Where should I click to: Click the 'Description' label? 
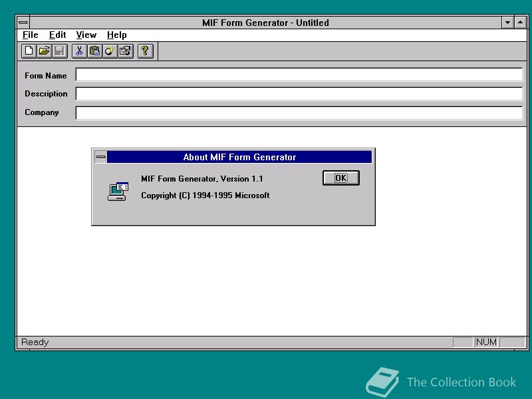tap(46, 94)
